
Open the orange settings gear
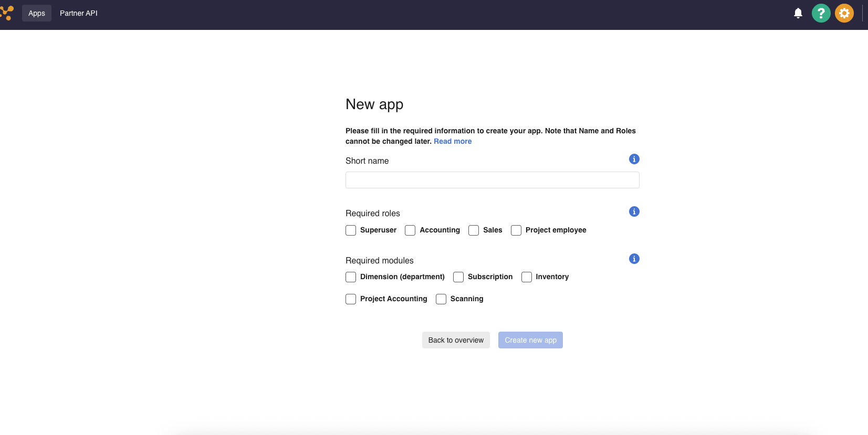click(x=844, y=13)
